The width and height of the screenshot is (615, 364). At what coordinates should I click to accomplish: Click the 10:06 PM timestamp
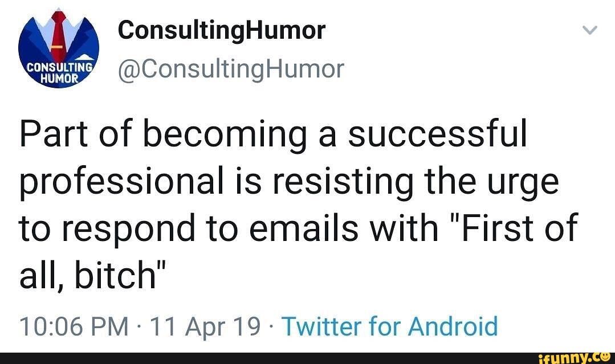(x=74, y=326)
